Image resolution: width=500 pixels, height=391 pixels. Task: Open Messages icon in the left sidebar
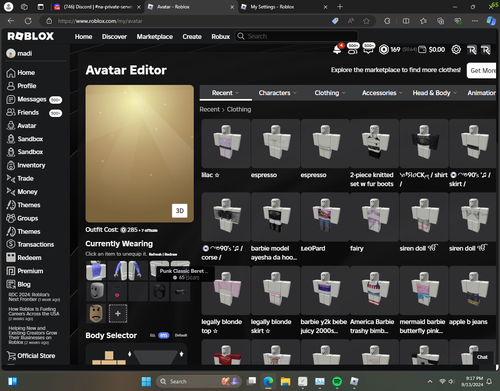11,99
